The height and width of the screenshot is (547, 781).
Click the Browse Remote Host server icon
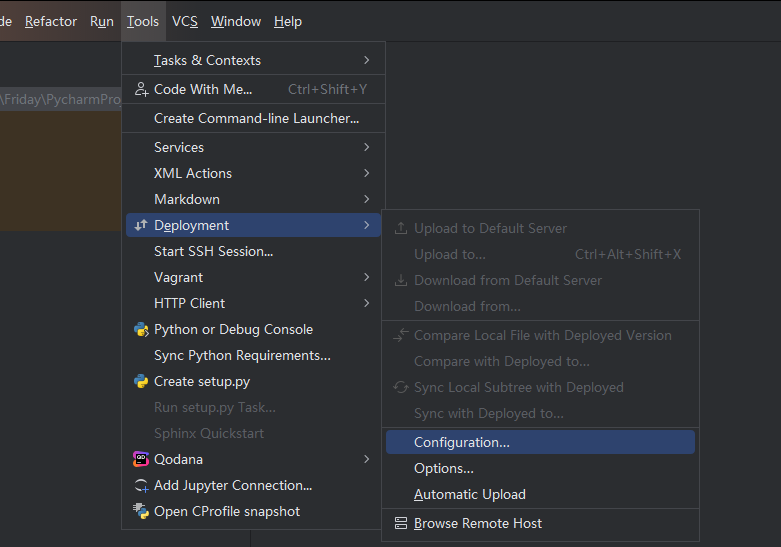(x=401, y=523)
